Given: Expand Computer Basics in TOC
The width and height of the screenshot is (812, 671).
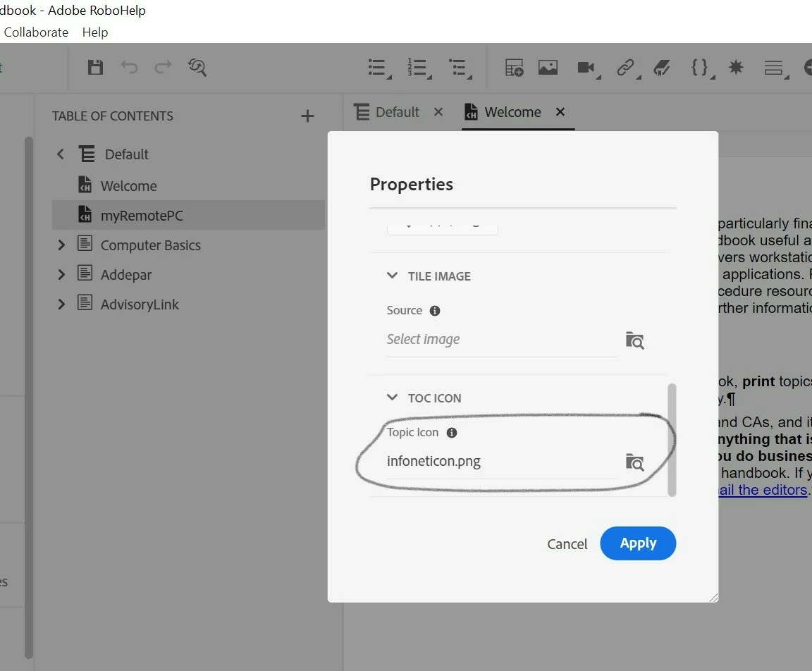Looking at the screenshot, I should (x=61, y=245).
